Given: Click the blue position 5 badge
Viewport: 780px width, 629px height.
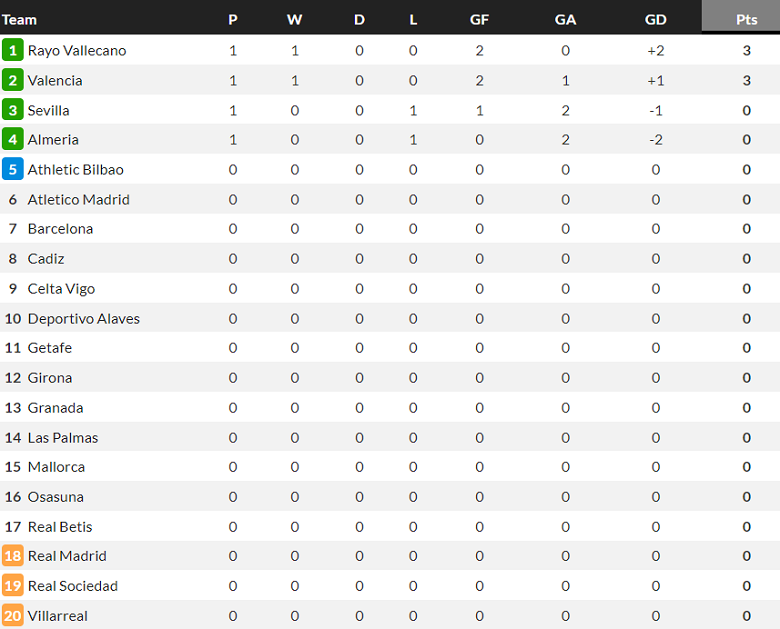Looking at the screenshot, I should pyautogui.click(x=13, y=169).
